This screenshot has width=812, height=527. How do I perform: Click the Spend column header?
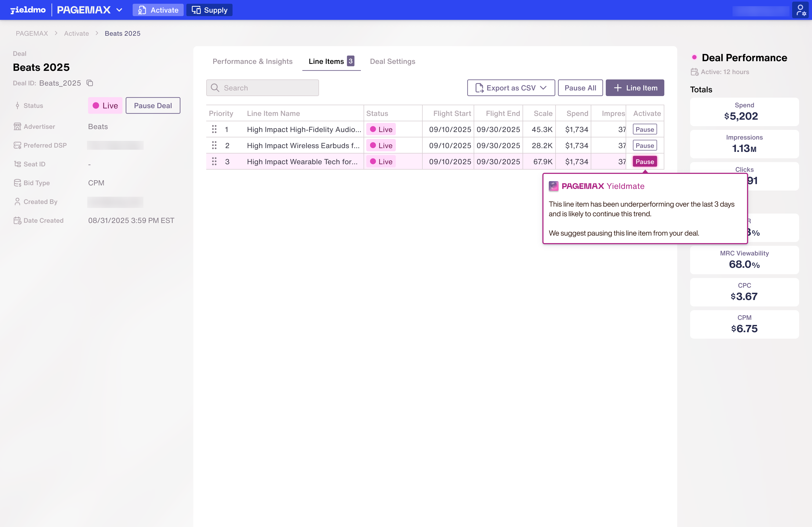pyautogui.click(x=577, y=114)
